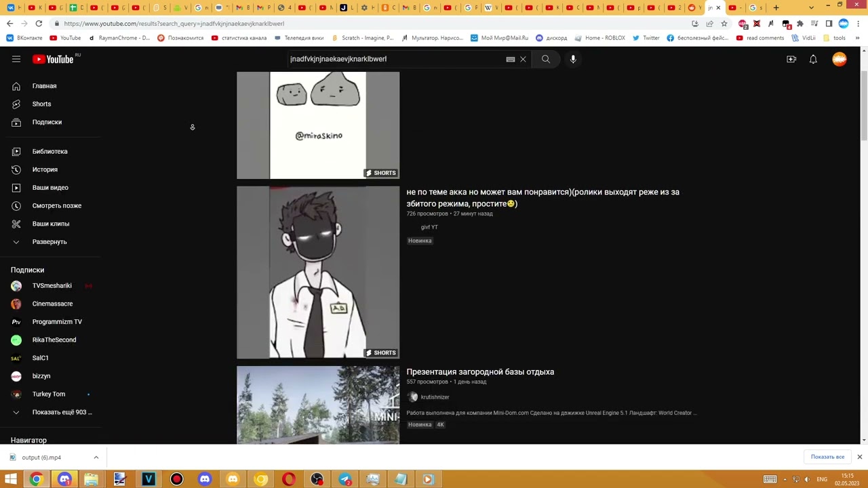Open tab search dropdown arrow
868x488 pixels.
tap(812, 7)
